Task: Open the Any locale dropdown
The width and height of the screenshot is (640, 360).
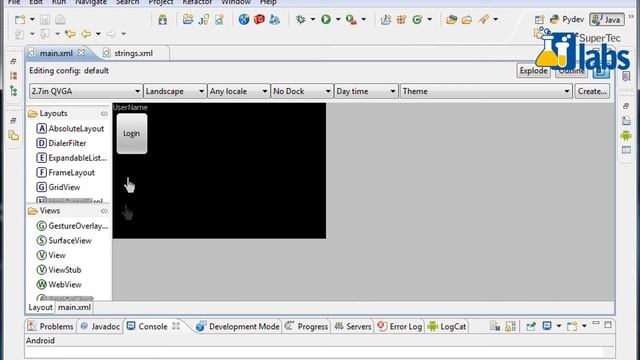Action: click(x=238, y=91)
